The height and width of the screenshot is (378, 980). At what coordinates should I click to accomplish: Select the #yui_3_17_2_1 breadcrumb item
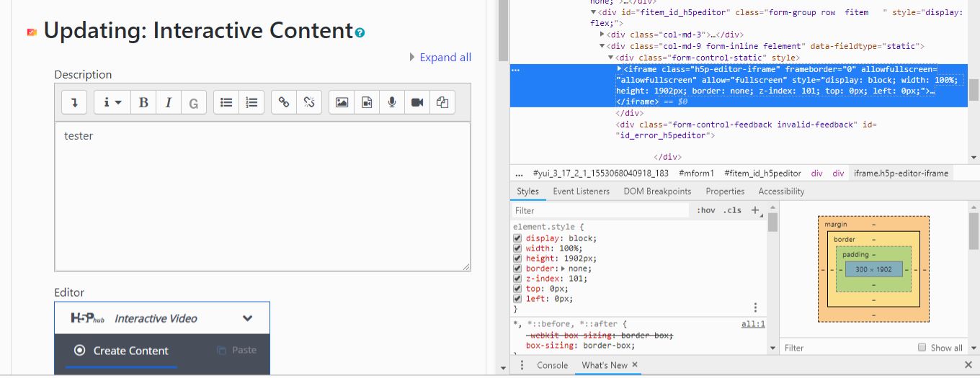600,174
